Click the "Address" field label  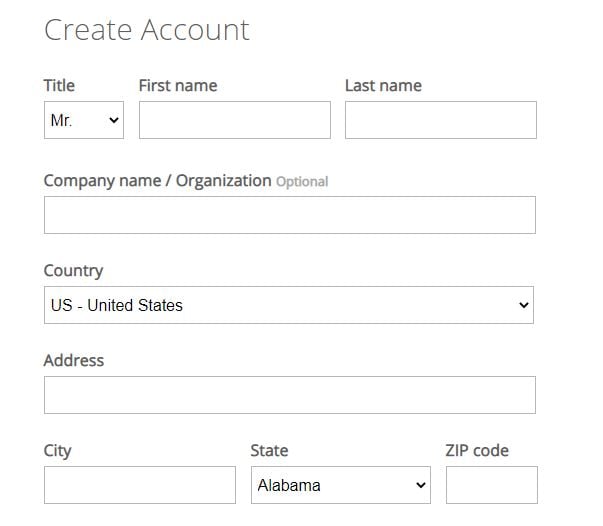coord(74,360)
